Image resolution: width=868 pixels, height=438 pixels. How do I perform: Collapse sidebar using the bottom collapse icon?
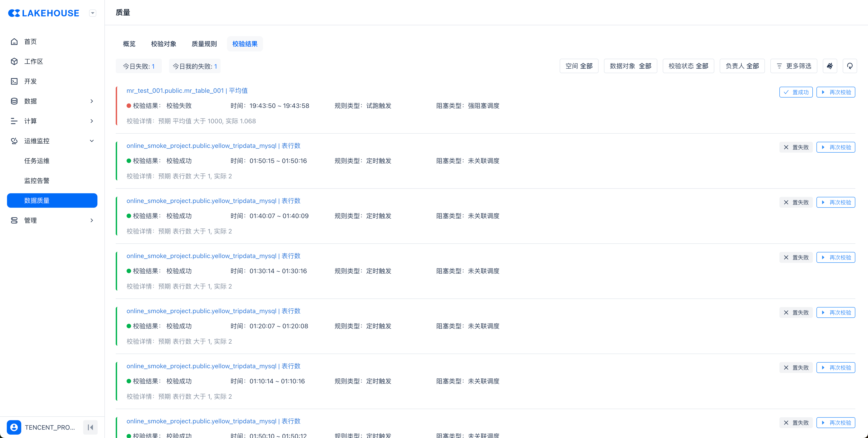point(90,427)
